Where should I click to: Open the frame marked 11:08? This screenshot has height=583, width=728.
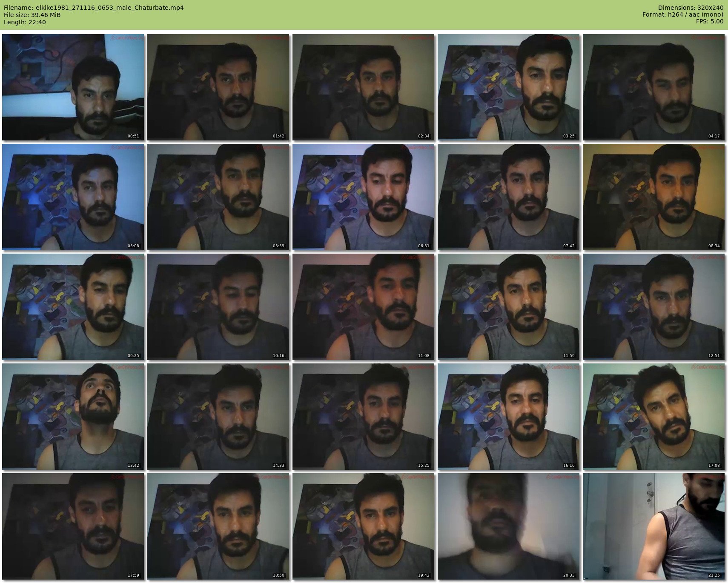(x=363, y=307)
